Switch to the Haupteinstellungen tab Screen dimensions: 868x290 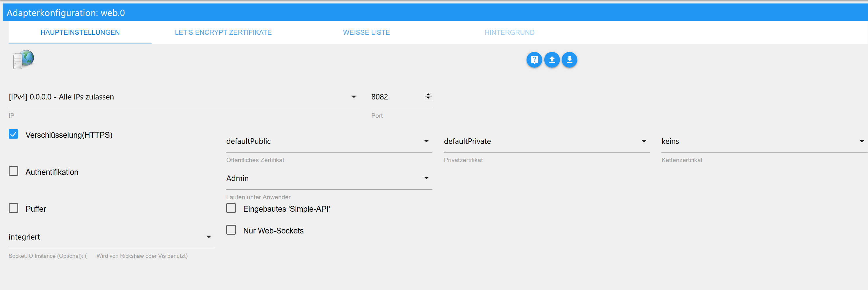[80, 33]
